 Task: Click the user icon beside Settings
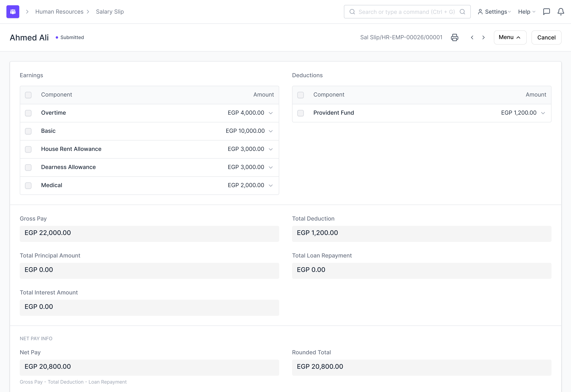(x=480, y=12)
